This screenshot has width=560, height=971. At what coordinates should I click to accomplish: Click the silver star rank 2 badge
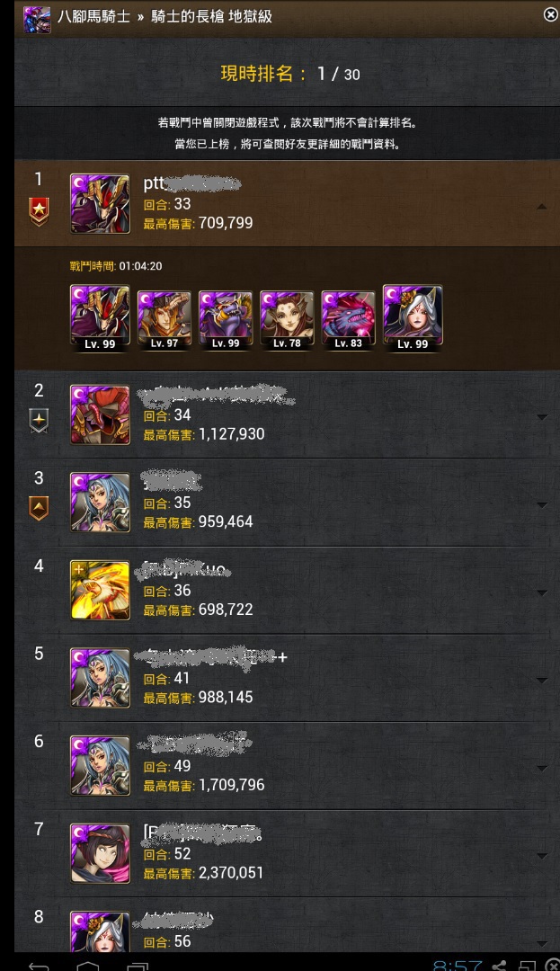(39, 421)
